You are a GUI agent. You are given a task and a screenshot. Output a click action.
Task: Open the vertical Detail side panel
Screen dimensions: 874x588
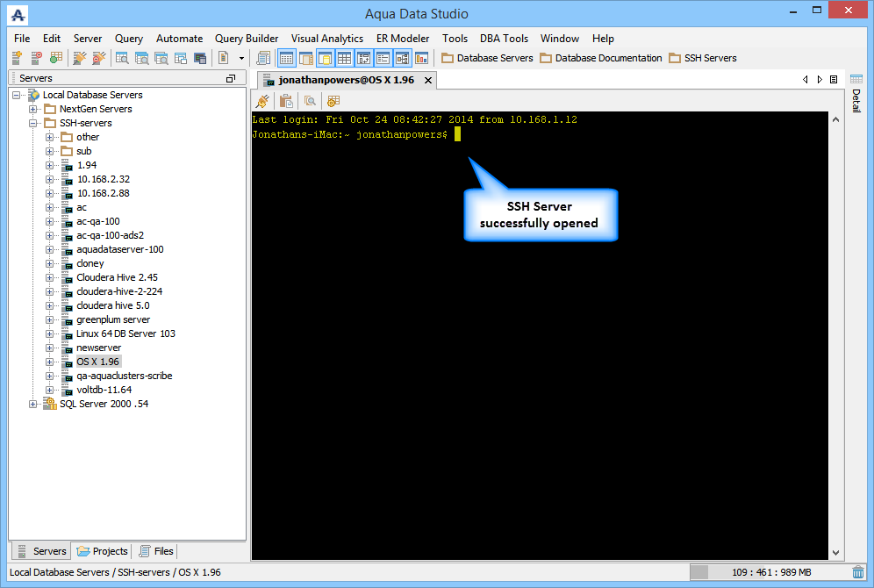(x=856, y=101)
